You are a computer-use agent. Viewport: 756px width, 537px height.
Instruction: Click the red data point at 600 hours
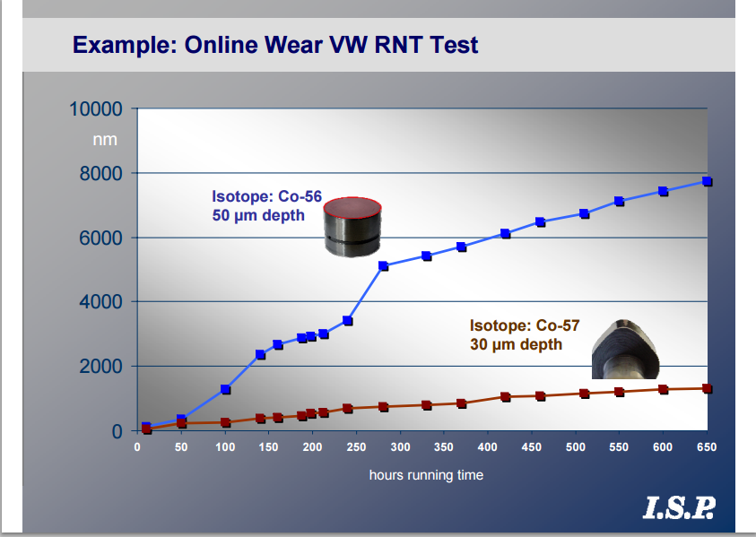coord(664,389)
